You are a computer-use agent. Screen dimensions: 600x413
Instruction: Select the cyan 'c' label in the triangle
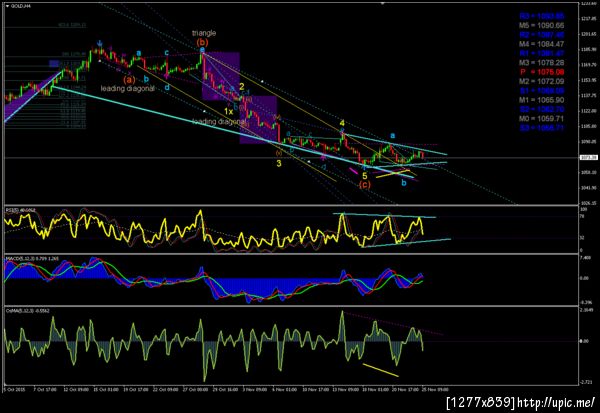click(167, 52)
